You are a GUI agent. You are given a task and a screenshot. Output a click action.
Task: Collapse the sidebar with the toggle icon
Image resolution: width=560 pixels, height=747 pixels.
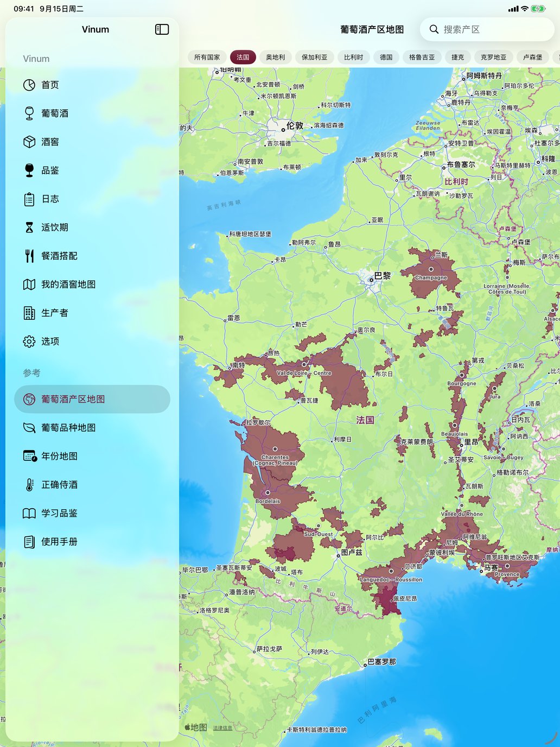[x=162, y=29]
